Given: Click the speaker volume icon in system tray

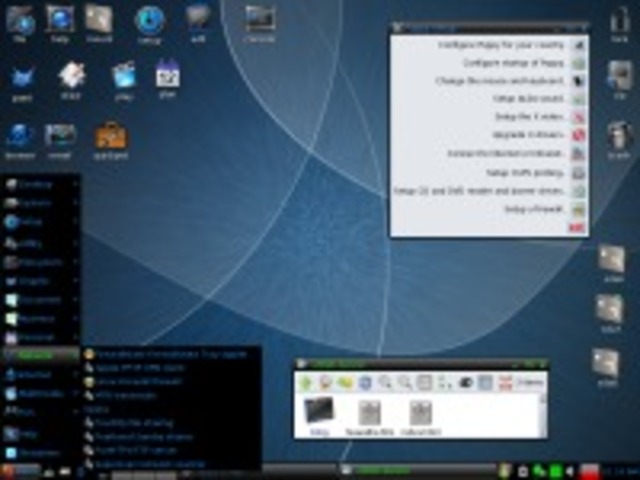Looking at the screenshot, I should (x=570, y=471).
